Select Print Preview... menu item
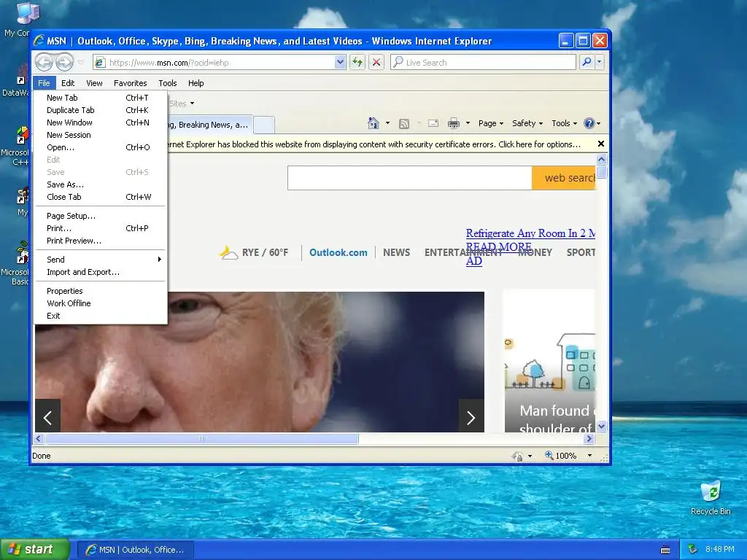 [100, 241]
